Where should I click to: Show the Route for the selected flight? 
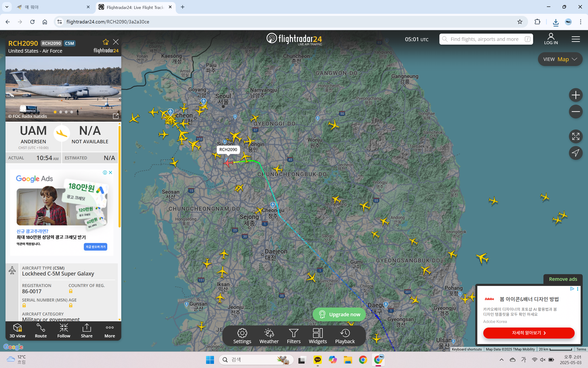[41, 331]
